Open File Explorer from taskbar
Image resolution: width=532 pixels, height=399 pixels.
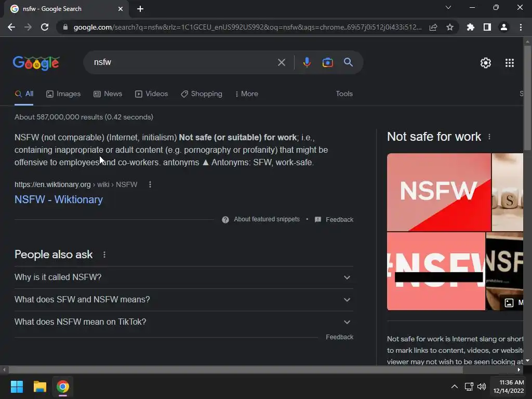39,387
